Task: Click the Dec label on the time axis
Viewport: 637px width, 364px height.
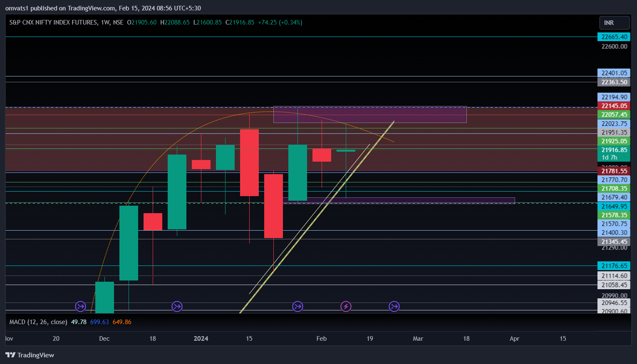Action: (x=104, y=339)
